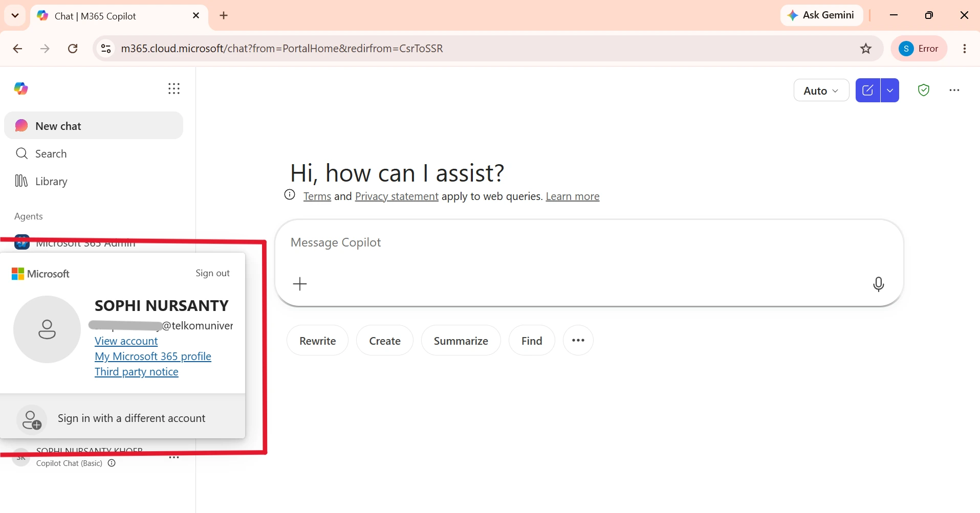Screen dimensions: 980x513
Task: Open the app launcher grid icon
Action: 174,89
